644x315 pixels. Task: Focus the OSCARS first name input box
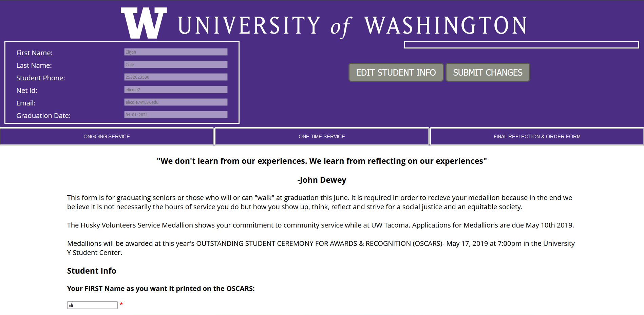[92, 305]
